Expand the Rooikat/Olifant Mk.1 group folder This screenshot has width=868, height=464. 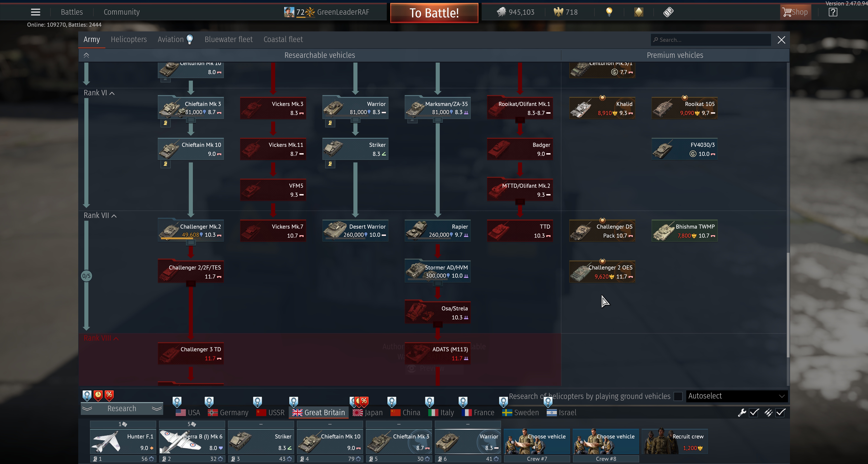coord(520,120)
